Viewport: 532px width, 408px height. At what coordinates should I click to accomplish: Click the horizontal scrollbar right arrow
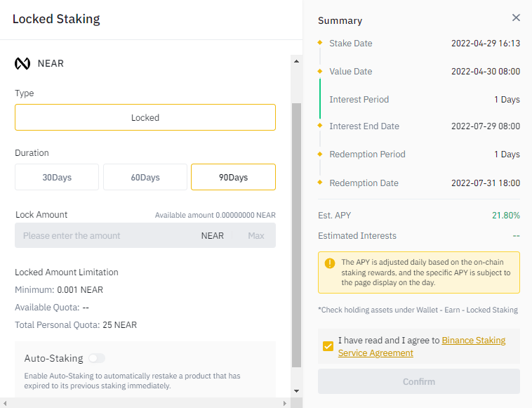[x=285, y=403]
